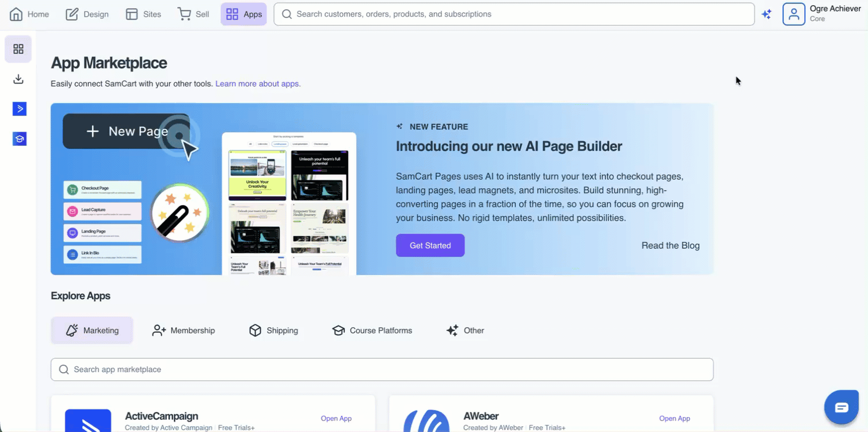Open App for AWeber
This screenshot has height=432, width=868.
click(675, 418)
